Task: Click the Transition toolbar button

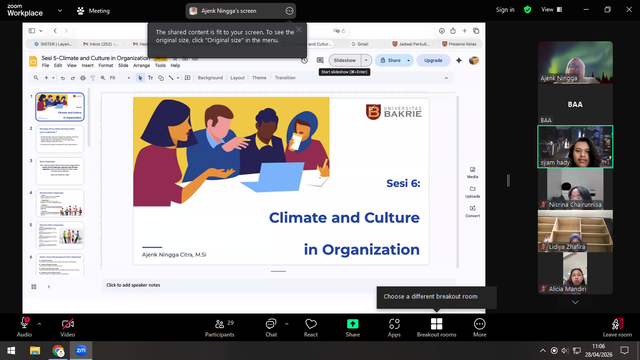Action: pos(285,78)
